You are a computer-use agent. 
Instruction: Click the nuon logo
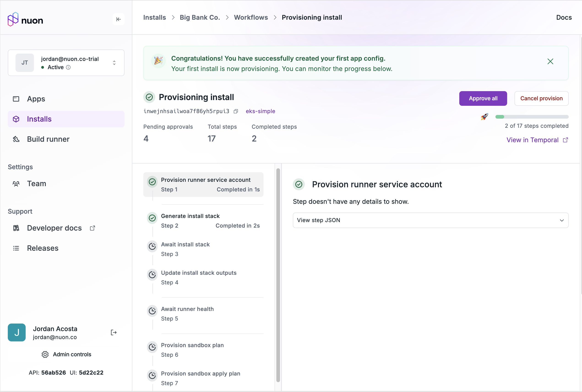25,19
